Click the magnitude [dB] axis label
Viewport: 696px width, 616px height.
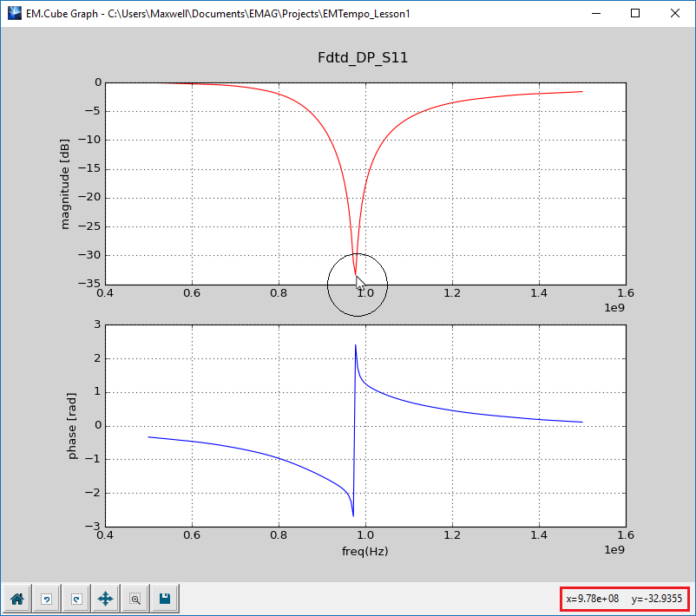(65, 184)
